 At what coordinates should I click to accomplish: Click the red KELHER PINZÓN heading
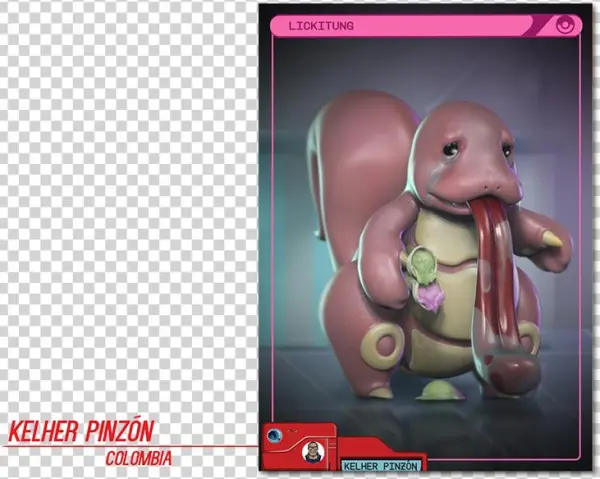[x=81, y=431]
